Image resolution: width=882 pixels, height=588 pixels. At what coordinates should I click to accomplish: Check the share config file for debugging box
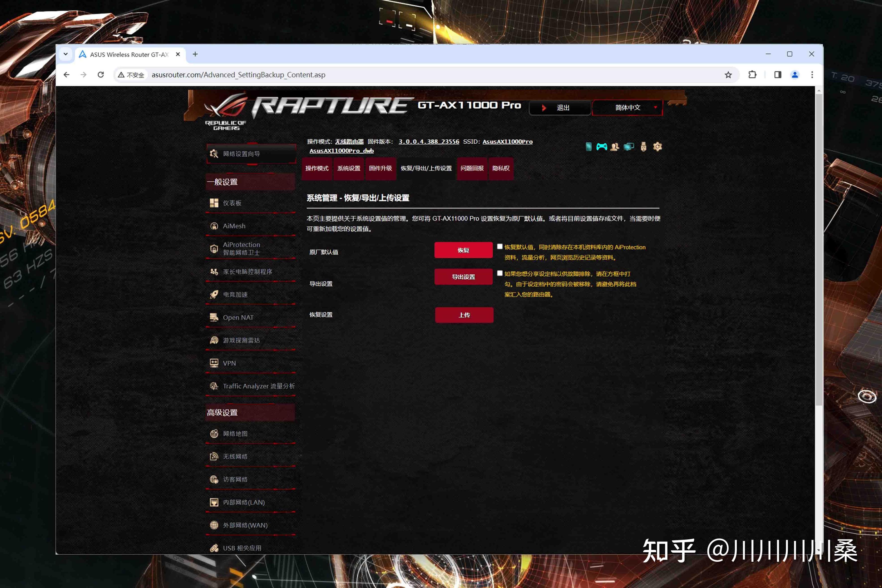[500, 273]
